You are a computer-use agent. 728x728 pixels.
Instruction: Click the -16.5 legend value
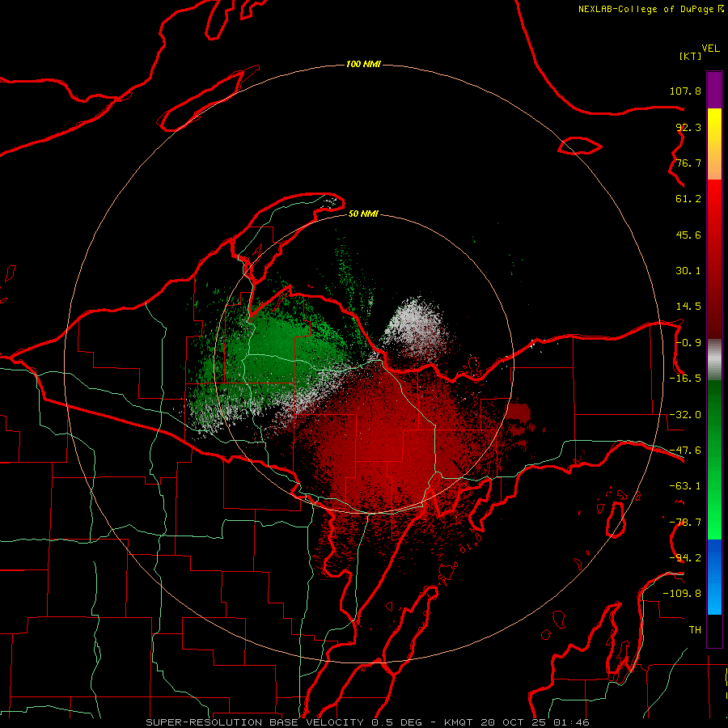[x=685, y=379]
